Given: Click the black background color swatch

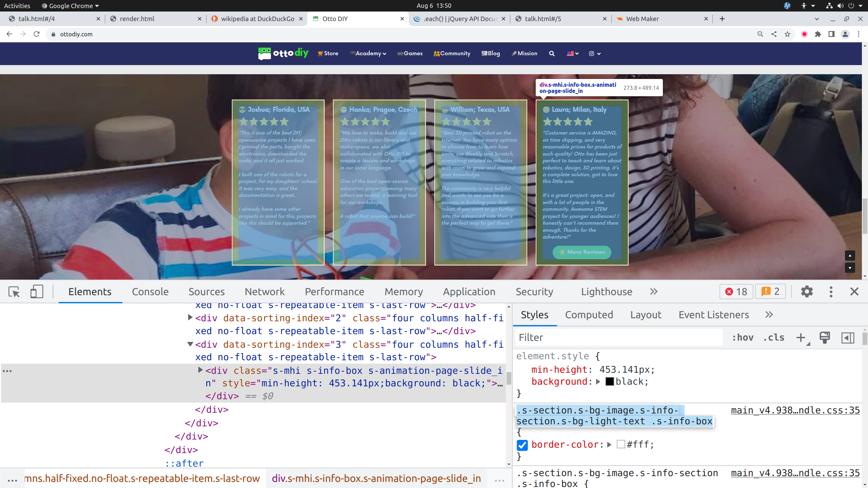Looking at the screenshot, I should 609,382.
